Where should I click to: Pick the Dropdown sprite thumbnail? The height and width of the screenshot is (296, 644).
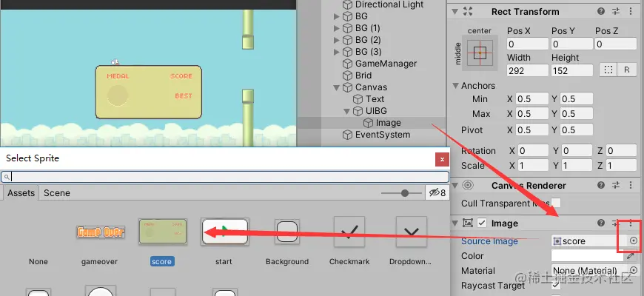click(x=412, y=232)
